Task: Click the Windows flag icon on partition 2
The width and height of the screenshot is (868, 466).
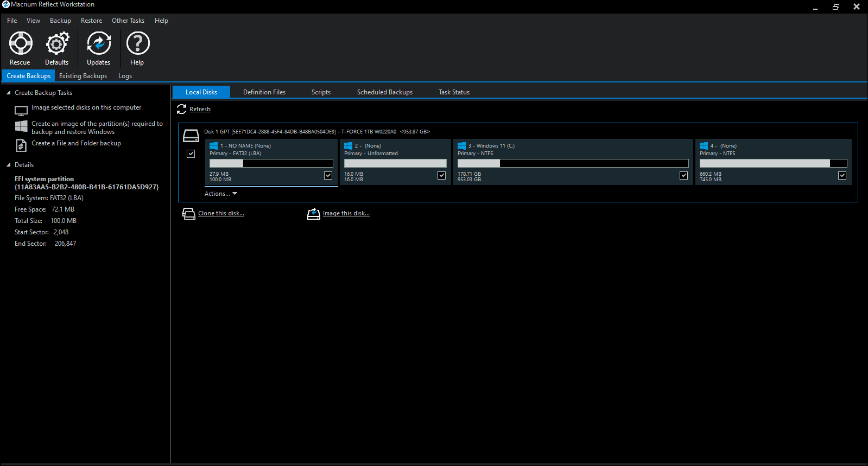Action: point(349,146)
